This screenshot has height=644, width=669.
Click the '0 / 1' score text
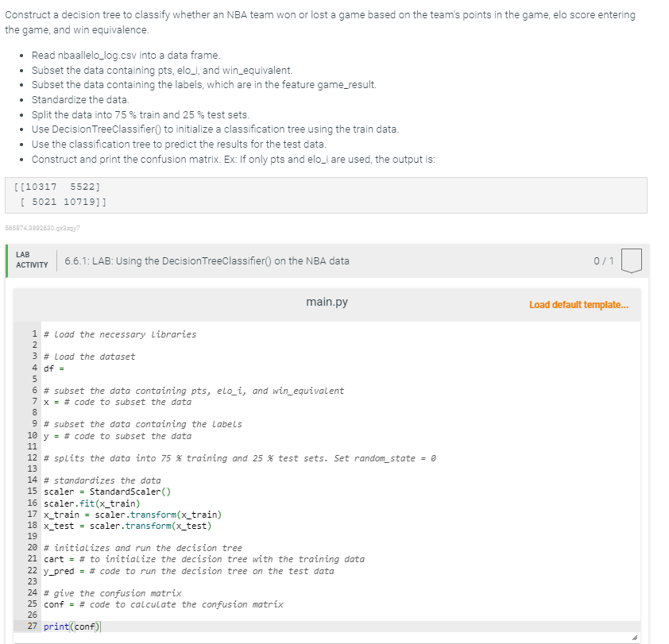pos(603,260)
